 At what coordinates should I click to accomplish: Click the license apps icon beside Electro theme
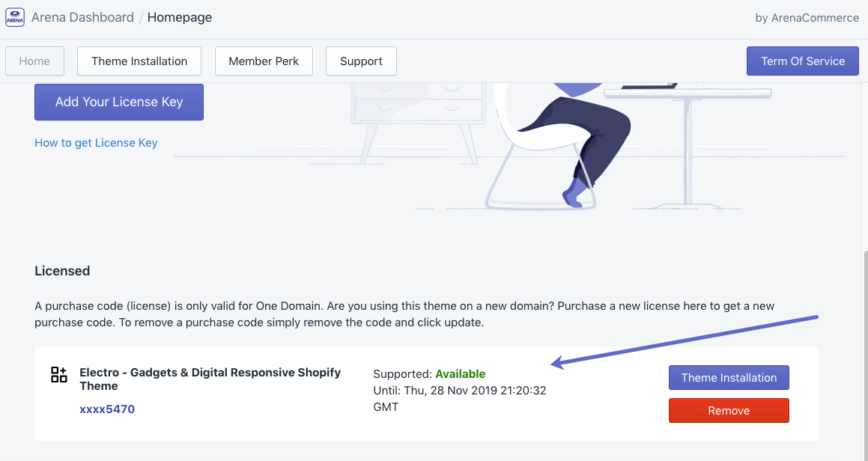58,376
